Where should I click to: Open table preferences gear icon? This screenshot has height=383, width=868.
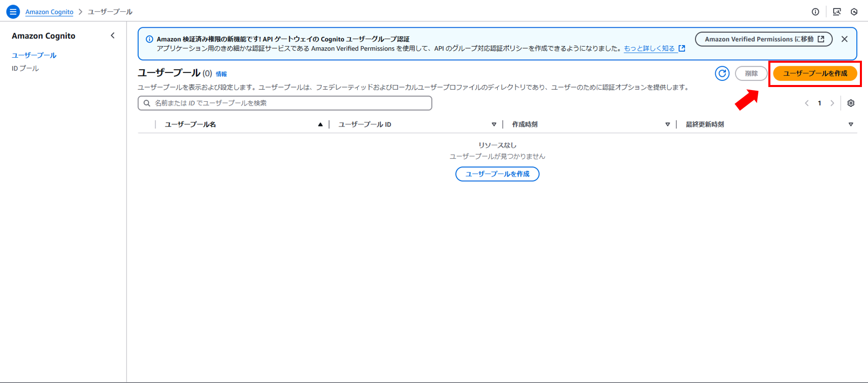851,103
